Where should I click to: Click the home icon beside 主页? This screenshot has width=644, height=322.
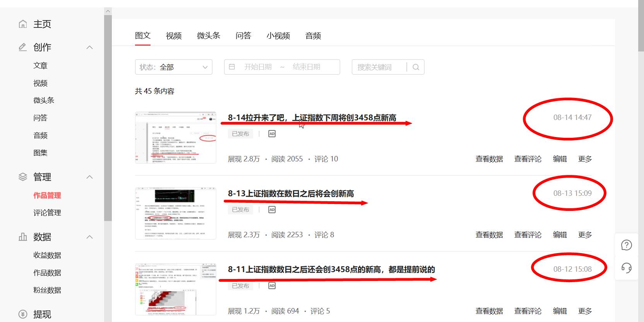23,24
